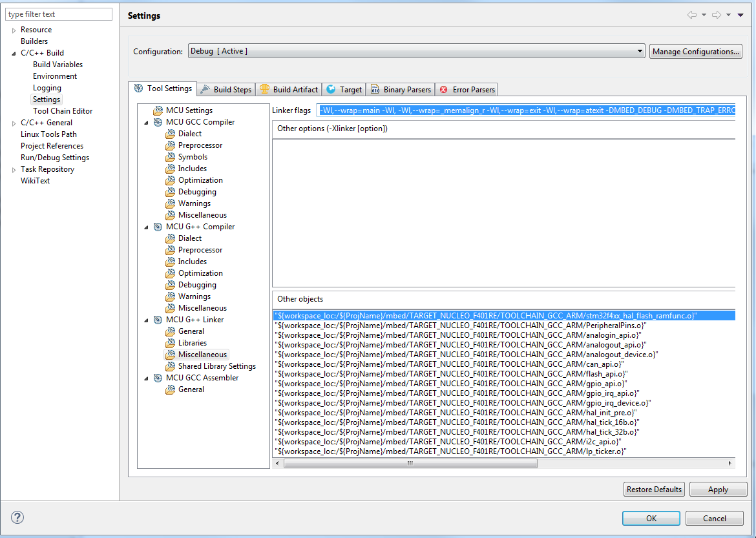Image resolution: width=756 pixels, height=538 pixels.
Task: Click the help question mark icon
Action: 17,517
